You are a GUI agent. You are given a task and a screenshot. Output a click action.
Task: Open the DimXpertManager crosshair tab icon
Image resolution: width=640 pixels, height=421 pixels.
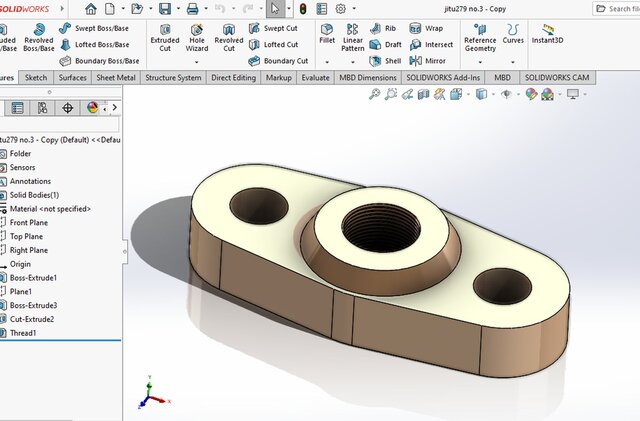coord(67,108)
